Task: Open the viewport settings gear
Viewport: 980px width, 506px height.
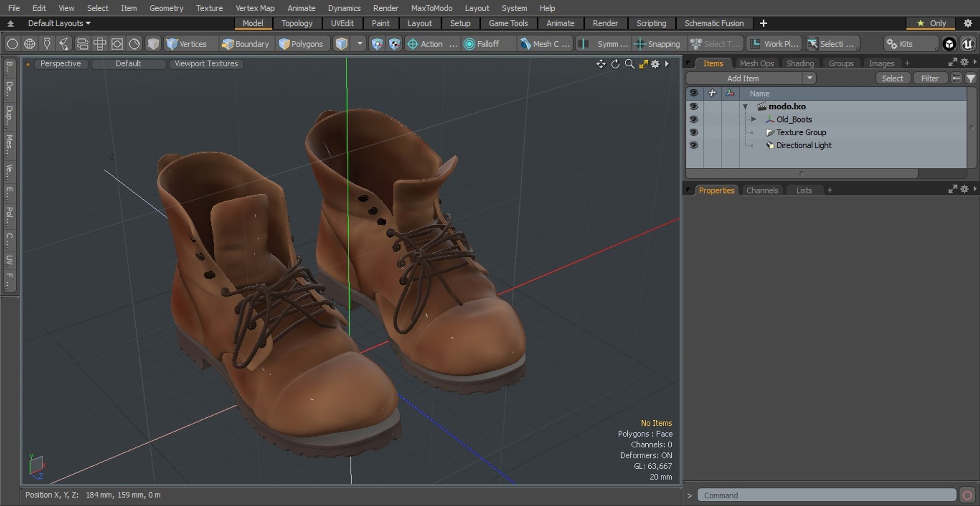Action: [655, 64]
